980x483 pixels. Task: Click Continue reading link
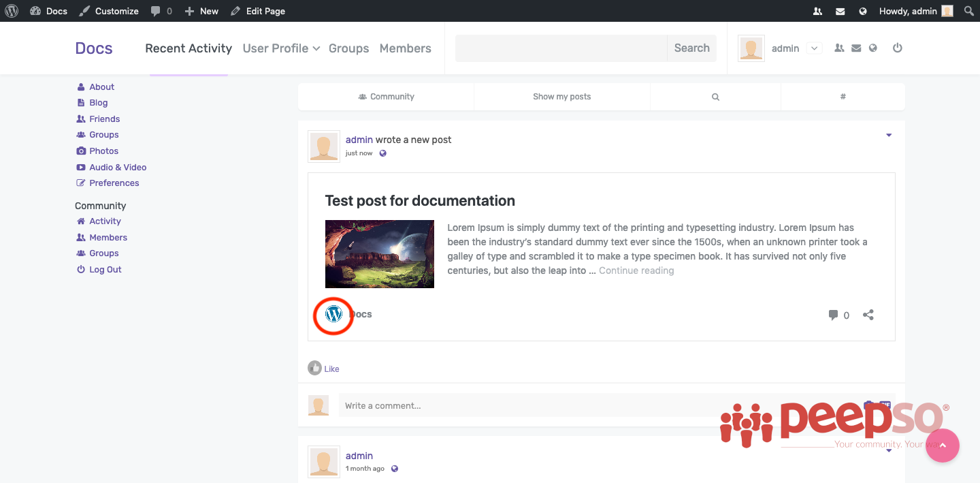[636, 270]
